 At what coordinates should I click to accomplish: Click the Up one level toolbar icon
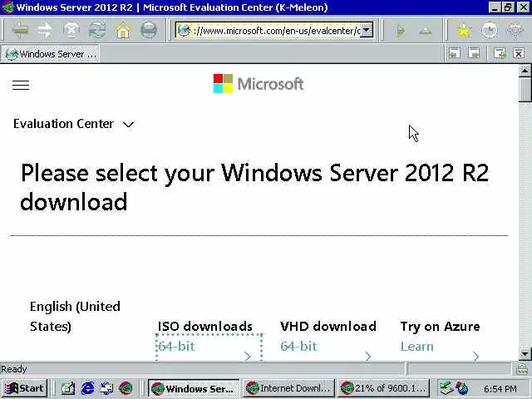coord(426,31)
